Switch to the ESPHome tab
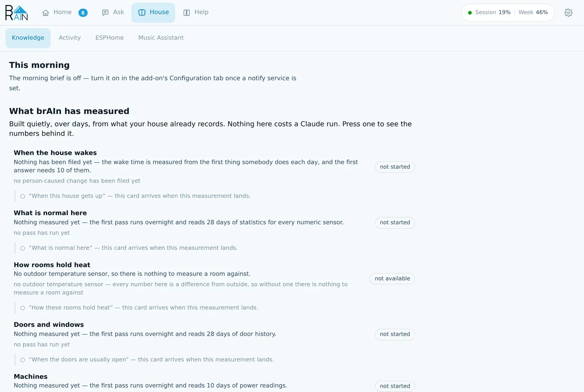The width and height of the screenshot is (584, 392). click(x=109, y=38)
